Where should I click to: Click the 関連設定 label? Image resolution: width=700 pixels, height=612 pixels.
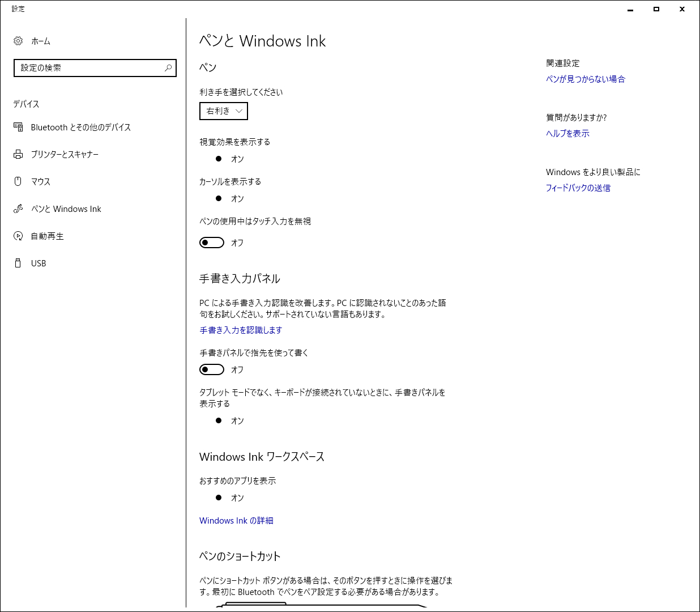coord(563,63)
